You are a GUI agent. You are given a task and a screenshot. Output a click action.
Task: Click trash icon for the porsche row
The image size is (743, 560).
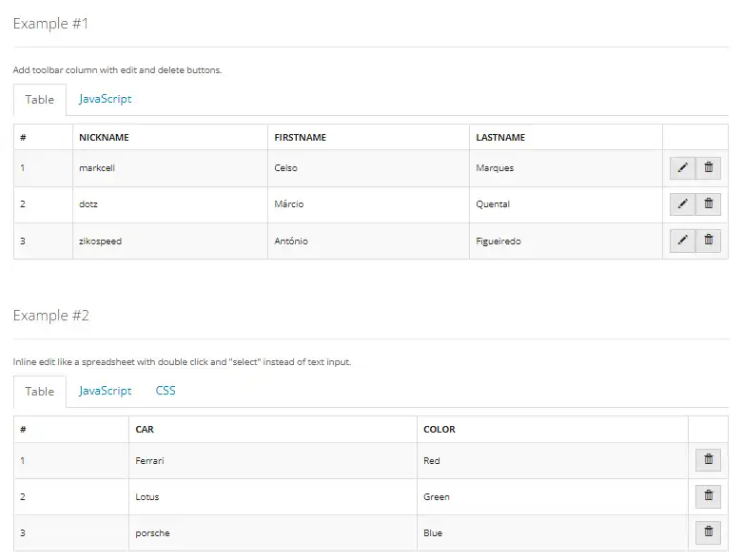tap(708, 532)
